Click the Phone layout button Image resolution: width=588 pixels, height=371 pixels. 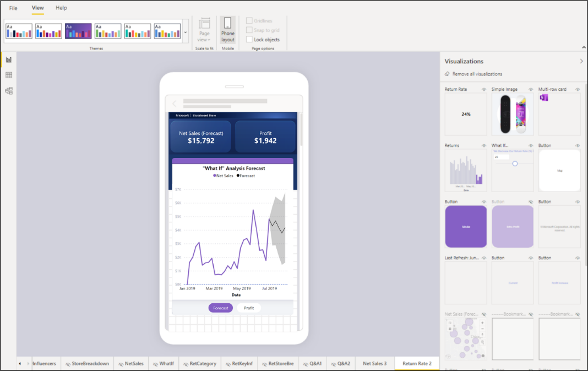227,30
